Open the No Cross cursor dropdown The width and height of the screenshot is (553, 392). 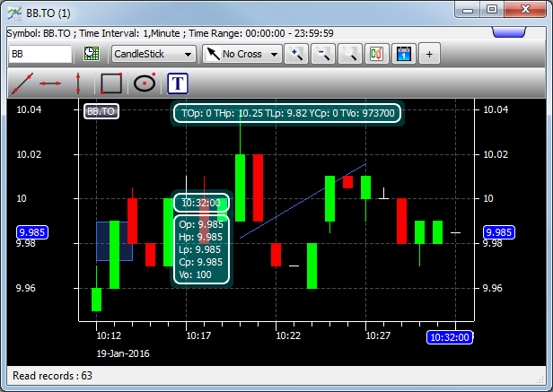click(241, 54)
